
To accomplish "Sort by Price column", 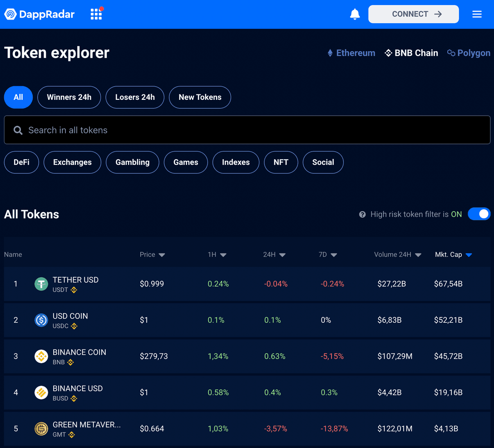I will 153,255.
